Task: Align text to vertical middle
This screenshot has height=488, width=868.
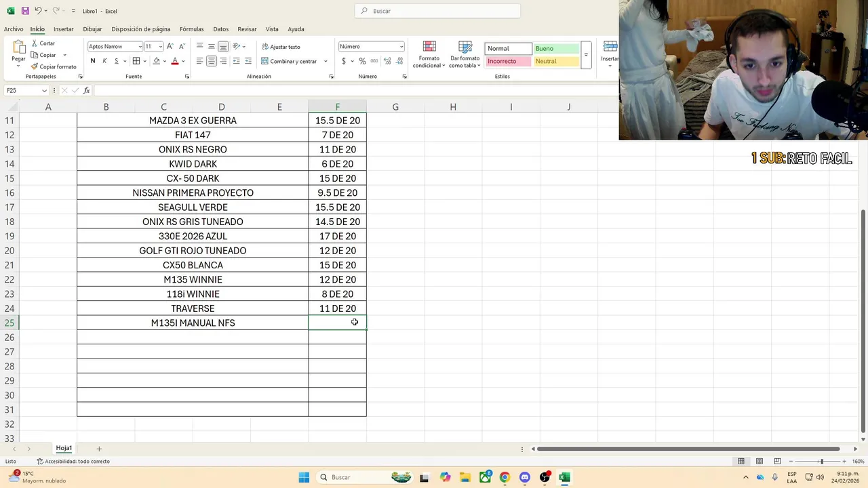Action: click(212, 46)
